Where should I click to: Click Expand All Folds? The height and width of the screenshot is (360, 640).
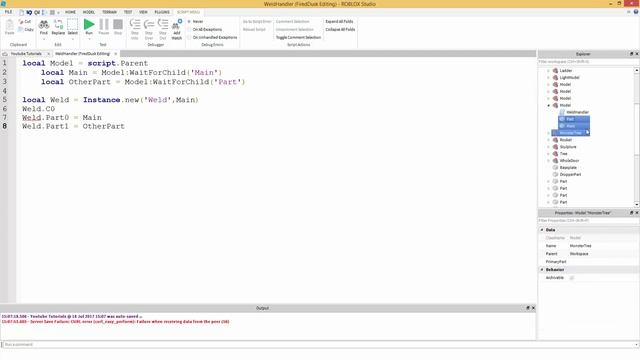[339, 21]
